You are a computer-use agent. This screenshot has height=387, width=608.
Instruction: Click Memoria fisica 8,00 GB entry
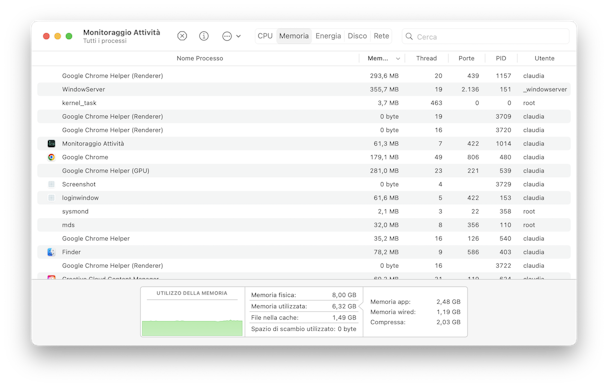point(303,295)
